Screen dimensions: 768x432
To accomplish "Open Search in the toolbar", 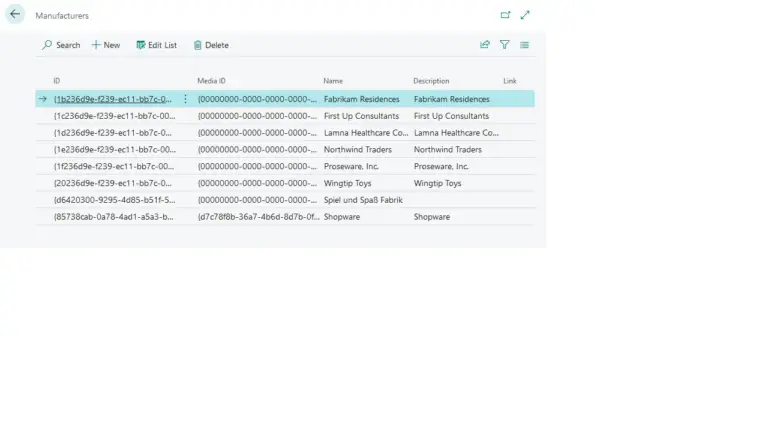I will point(61,45).
